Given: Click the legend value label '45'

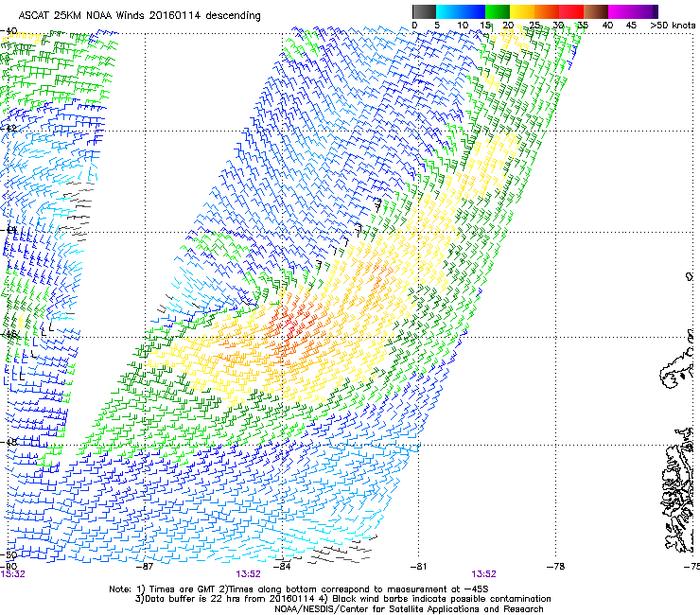Looking at the screenshot, I should tap(631, 26).
